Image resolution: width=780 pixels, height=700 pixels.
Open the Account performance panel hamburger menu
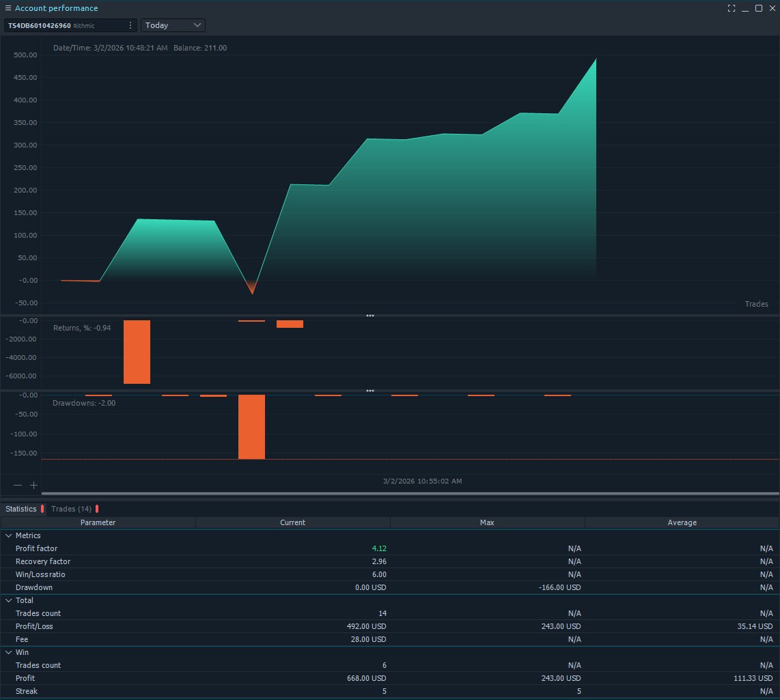point(8,8)
